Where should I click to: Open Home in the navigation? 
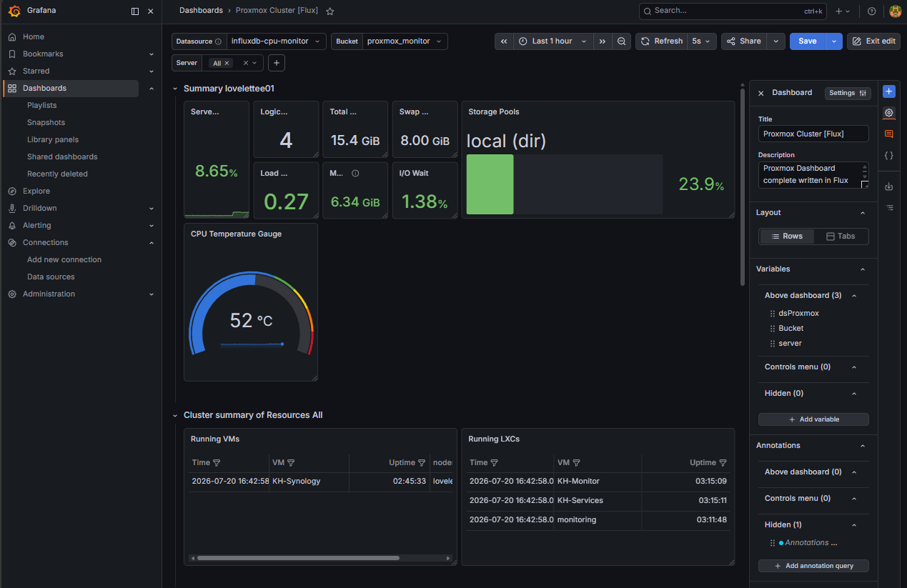[x=33, y=36]
